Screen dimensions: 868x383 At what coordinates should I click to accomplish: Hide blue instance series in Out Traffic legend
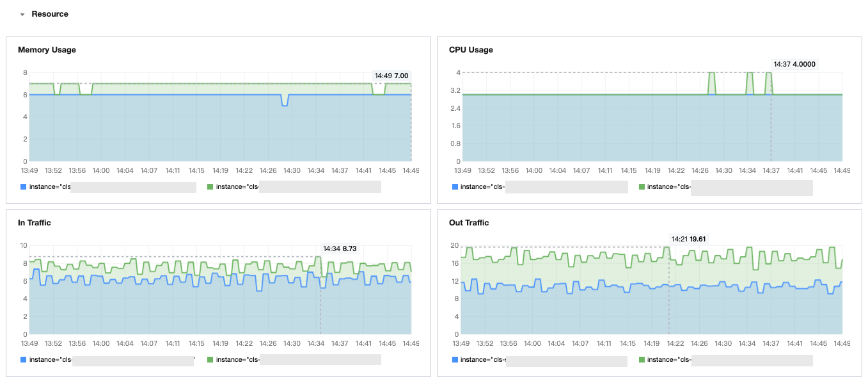click(482, 360)
